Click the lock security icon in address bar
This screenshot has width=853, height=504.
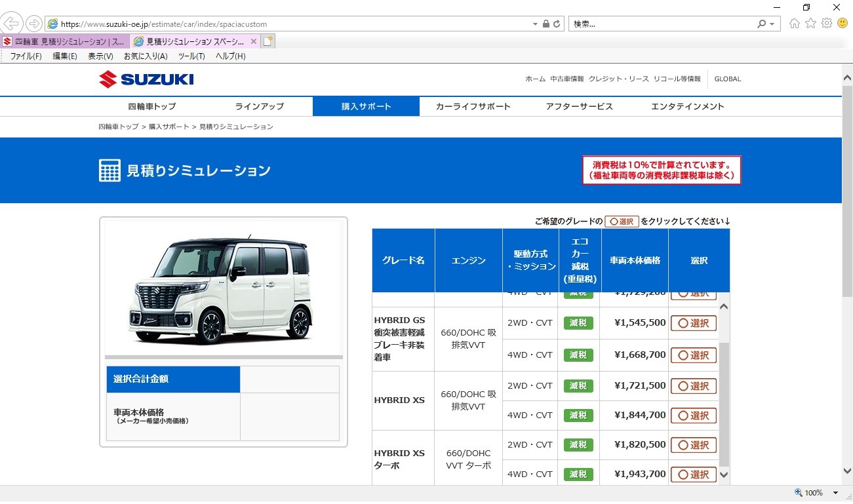click(x=546, y=24)
